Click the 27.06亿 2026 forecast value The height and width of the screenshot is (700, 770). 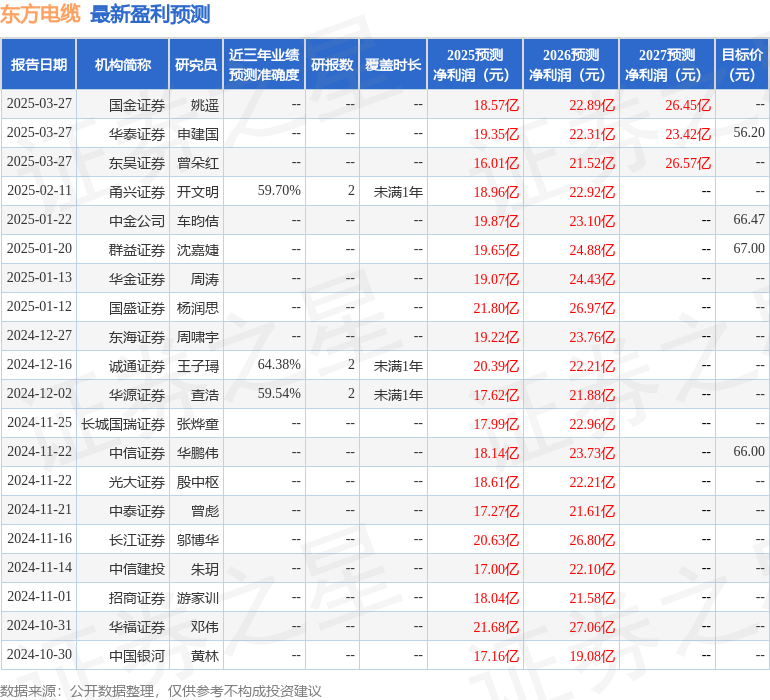pyautogui.click(x=592, y=627)
